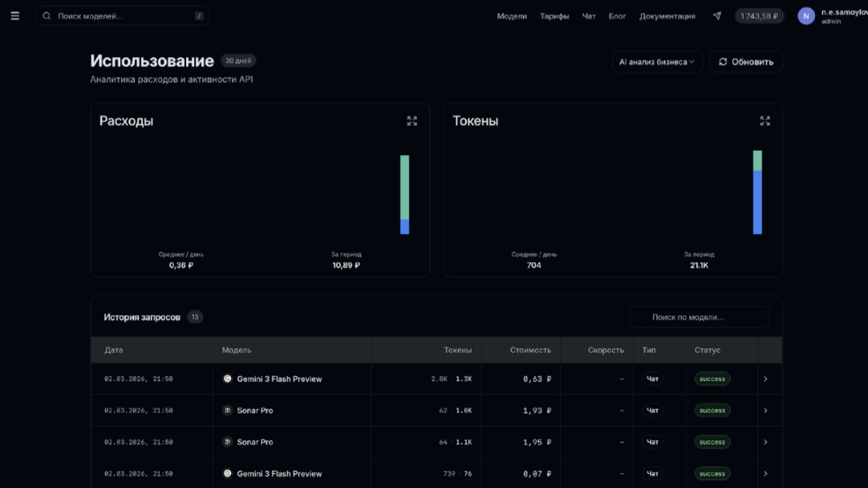Expand the Расходы chart to fullscreen
Screen dimensions: 868x488
[x=412, y=121]
